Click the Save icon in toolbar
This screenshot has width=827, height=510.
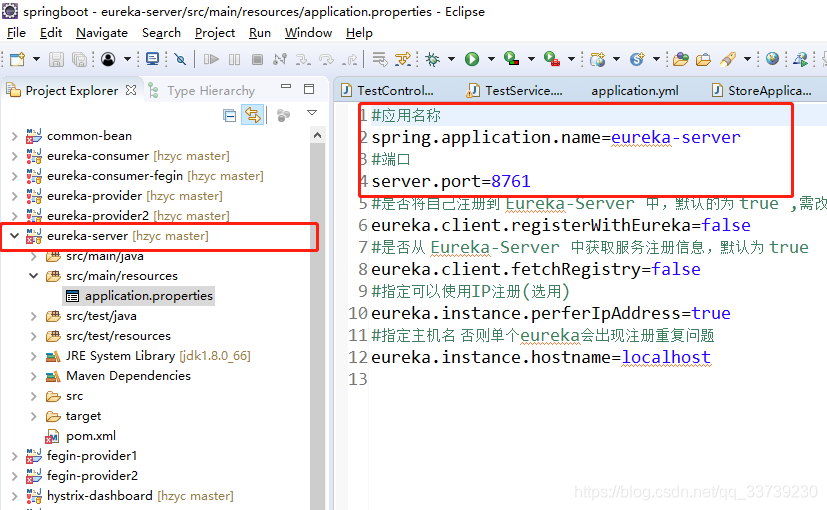(56, 59)
